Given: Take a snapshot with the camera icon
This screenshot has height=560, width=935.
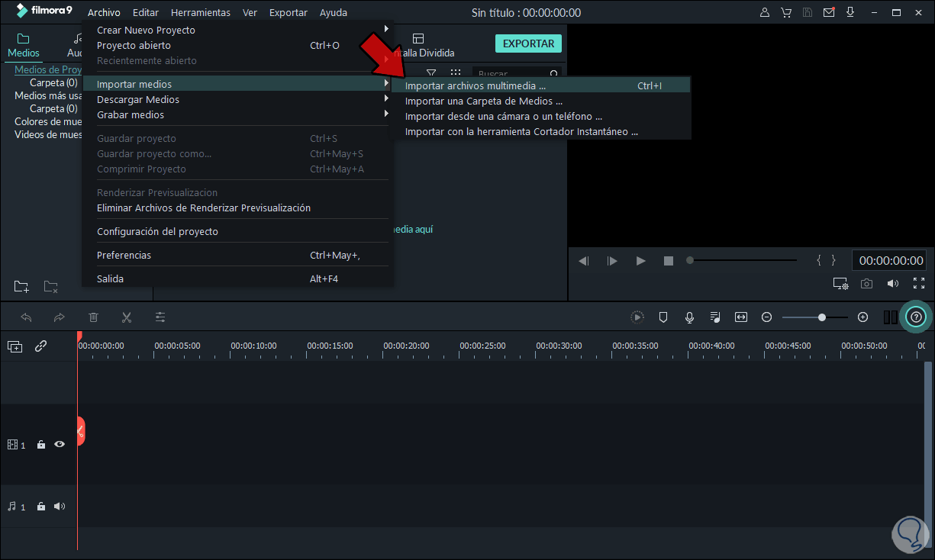Looking at the screenshot, I should tap(866, 283).
